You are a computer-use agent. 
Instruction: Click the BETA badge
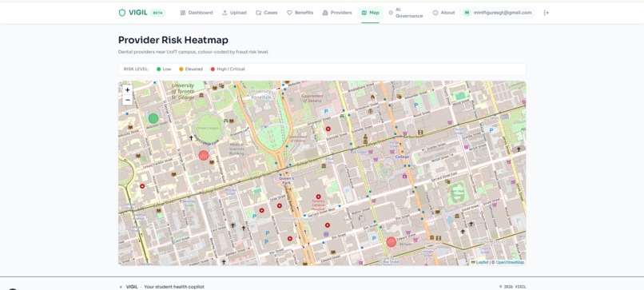(157, 13)
